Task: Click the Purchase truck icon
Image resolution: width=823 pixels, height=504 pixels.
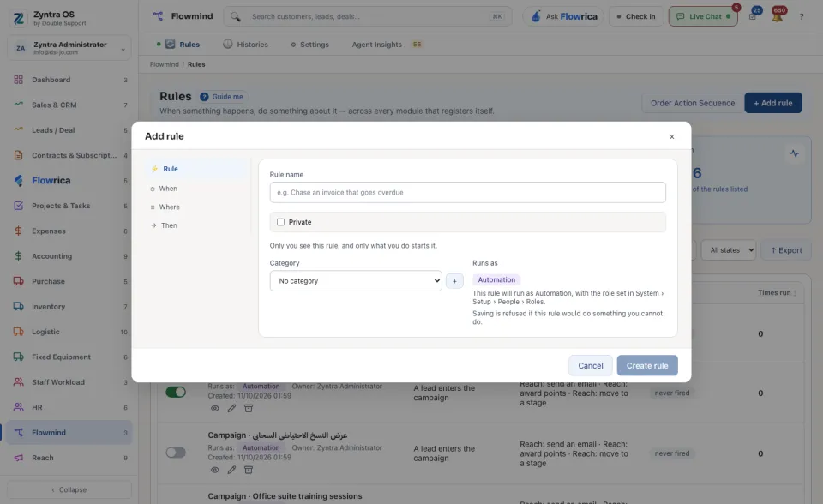Action: (18, 281)
